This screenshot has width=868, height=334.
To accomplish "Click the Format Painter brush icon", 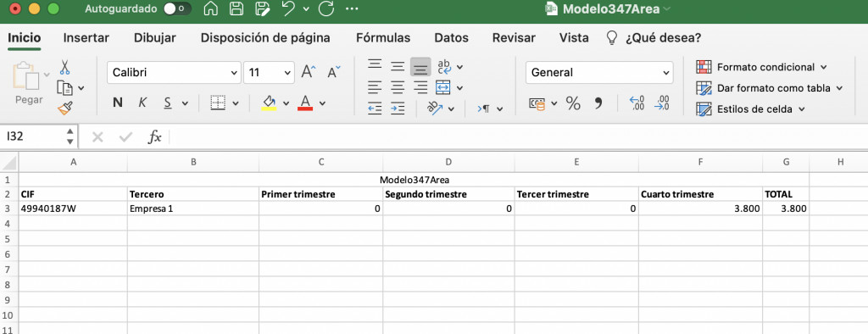I will point(65,108).
